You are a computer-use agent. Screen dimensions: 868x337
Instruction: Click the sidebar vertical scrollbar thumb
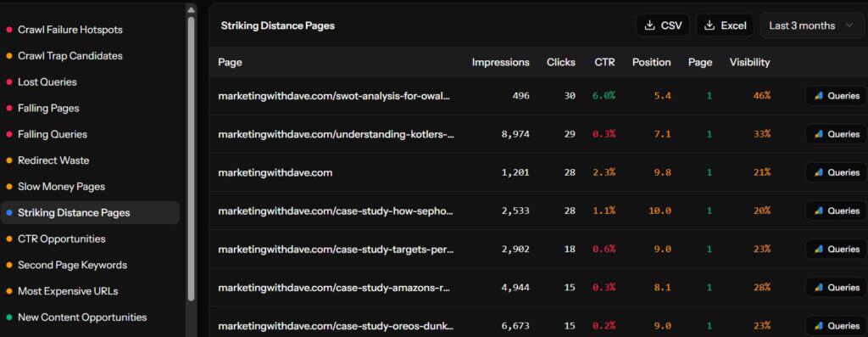point(191,159)
